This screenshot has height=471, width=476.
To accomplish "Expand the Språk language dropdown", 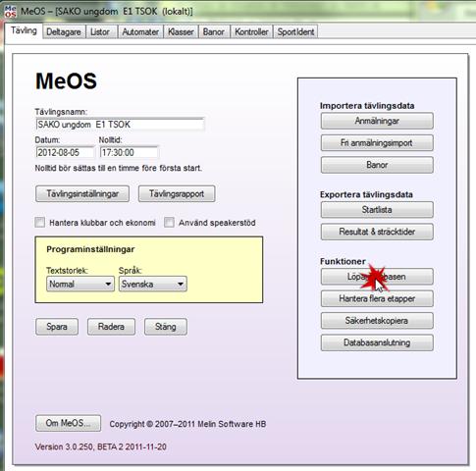I will pos(153,284).
